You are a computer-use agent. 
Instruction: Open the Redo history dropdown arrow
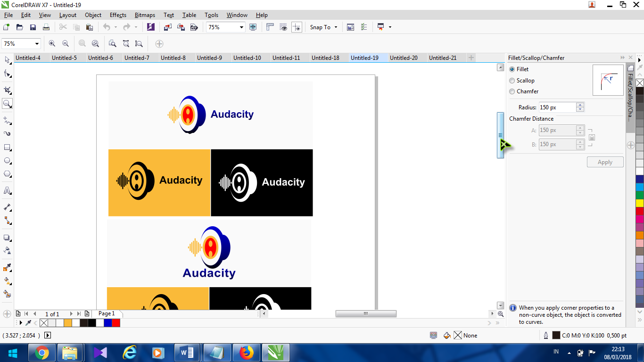click(136, 27)
